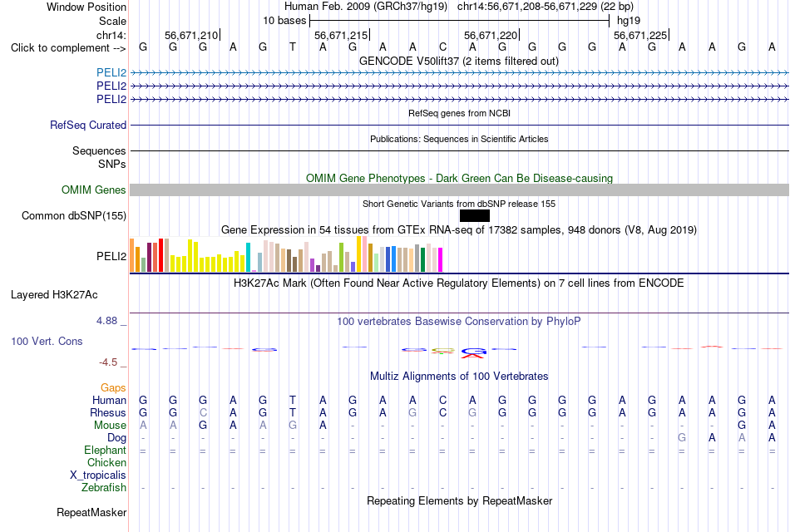Open the RefSeq Curated track label
This screenshot has width=790, height=532.
pyautogui.click(x=88, y=125)
